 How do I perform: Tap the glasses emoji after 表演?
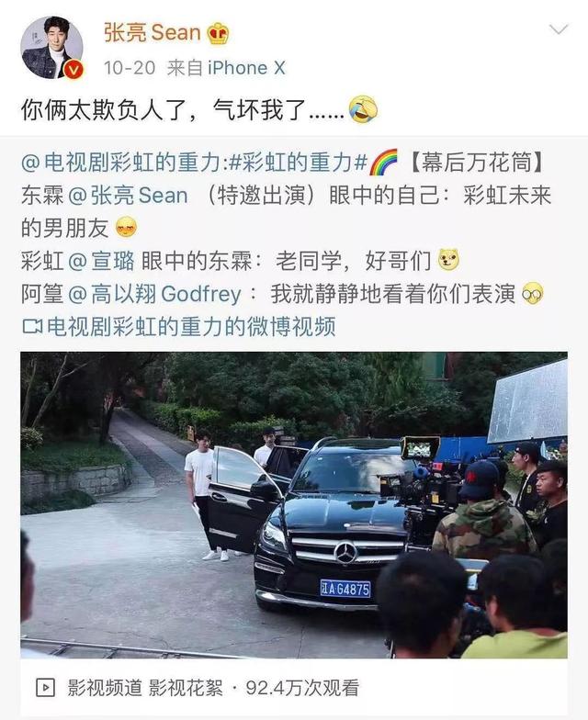coord(533,294)
